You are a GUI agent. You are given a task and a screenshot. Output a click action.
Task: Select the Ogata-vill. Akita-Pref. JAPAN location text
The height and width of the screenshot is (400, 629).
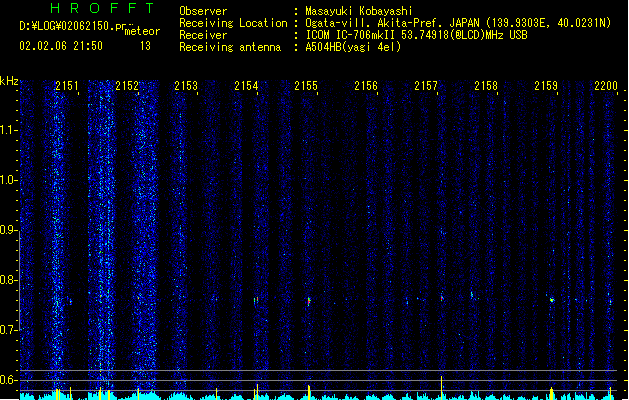(458, 23)
